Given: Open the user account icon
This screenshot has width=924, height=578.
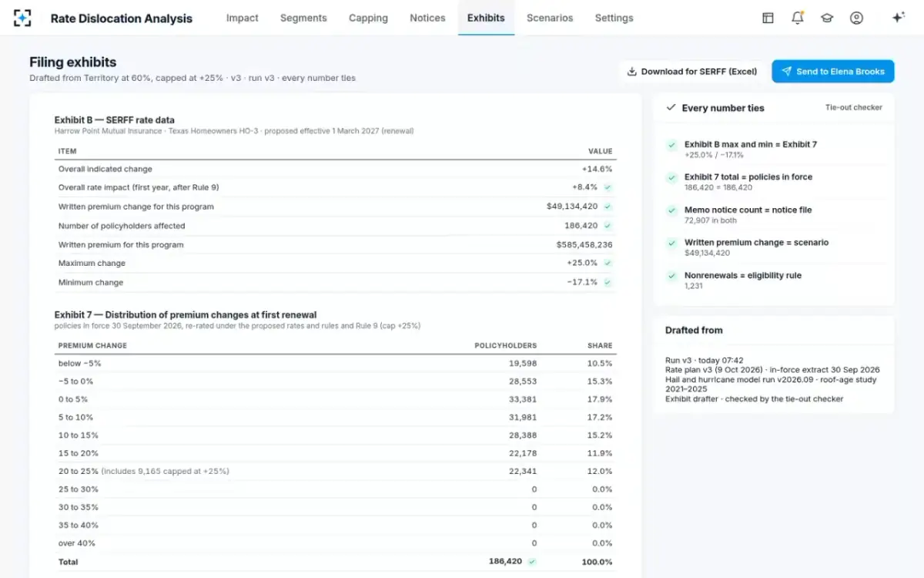Looking at the screenshot, I should click(856, 18).
